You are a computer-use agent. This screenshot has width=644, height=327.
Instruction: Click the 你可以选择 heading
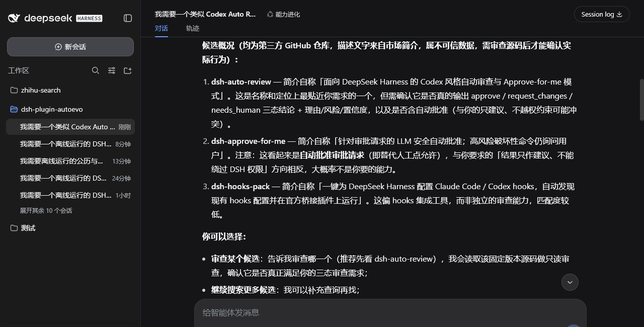pos(224,236)
